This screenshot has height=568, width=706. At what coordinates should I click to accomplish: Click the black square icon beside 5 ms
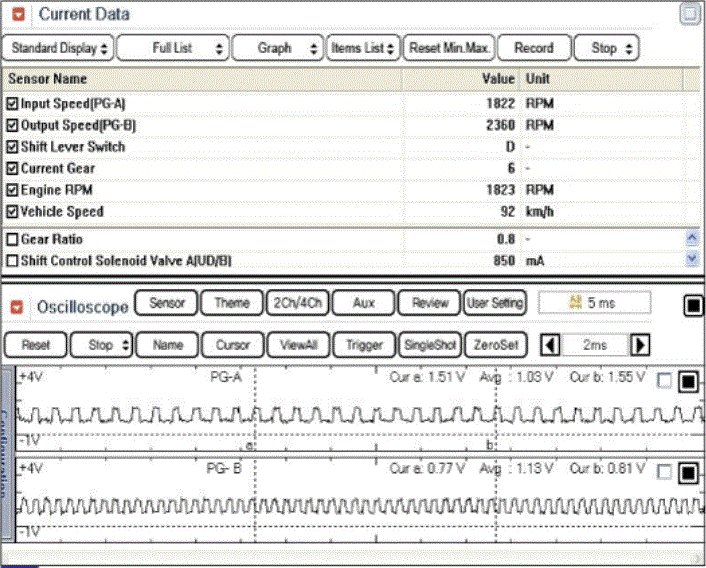coord(693,305)
